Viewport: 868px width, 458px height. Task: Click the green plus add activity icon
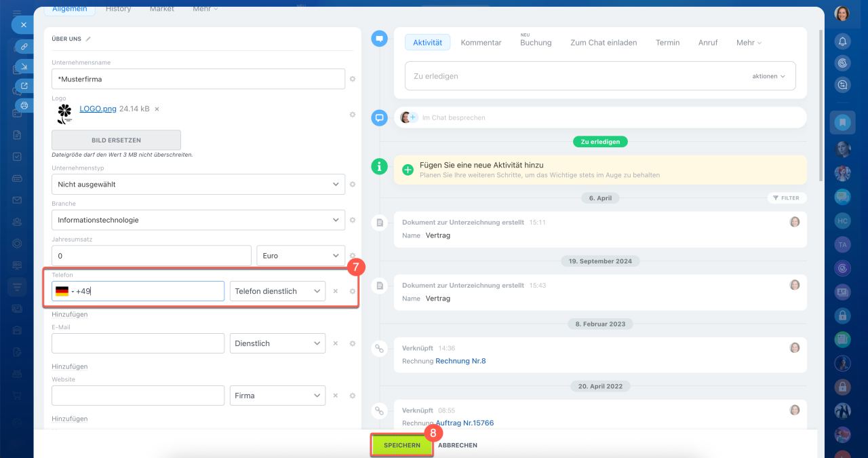click(x=408, y=170)
